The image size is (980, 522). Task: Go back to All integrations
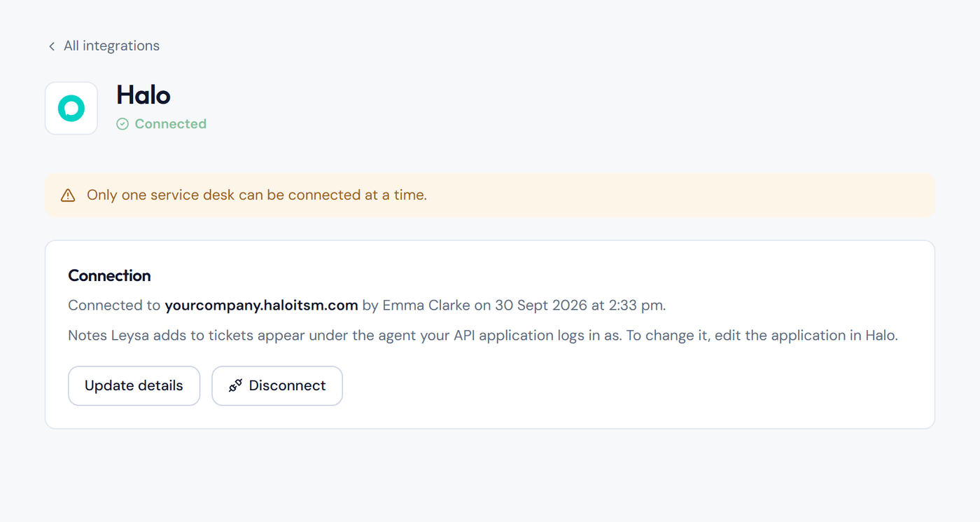pyautogui.click(x=103, y=46)
